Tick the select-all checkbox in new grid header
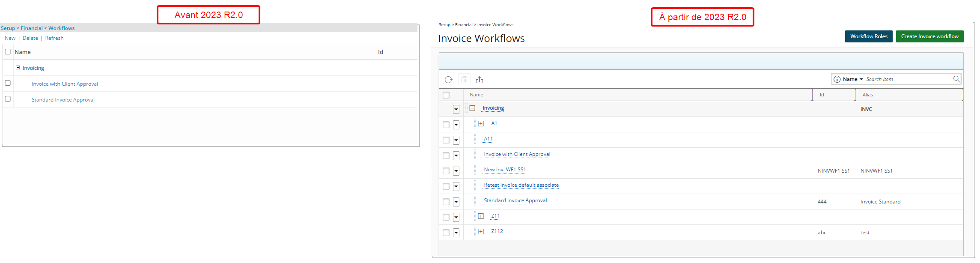The image size is (980, 263). (x=446, y=95)
